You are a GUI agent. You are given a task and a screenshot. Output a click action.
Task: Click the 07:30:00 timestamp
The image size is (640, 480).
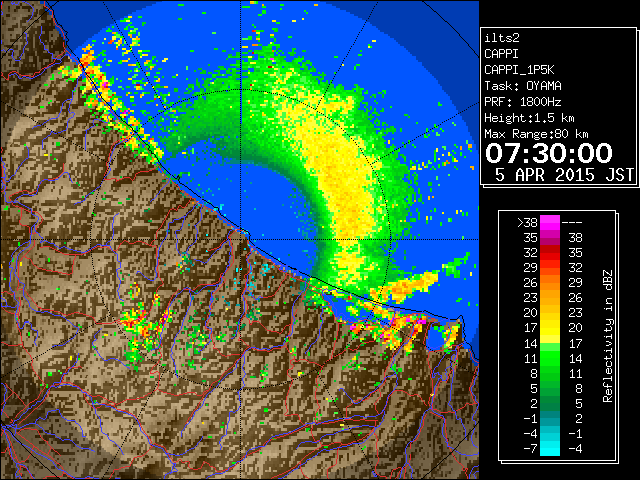549,153
